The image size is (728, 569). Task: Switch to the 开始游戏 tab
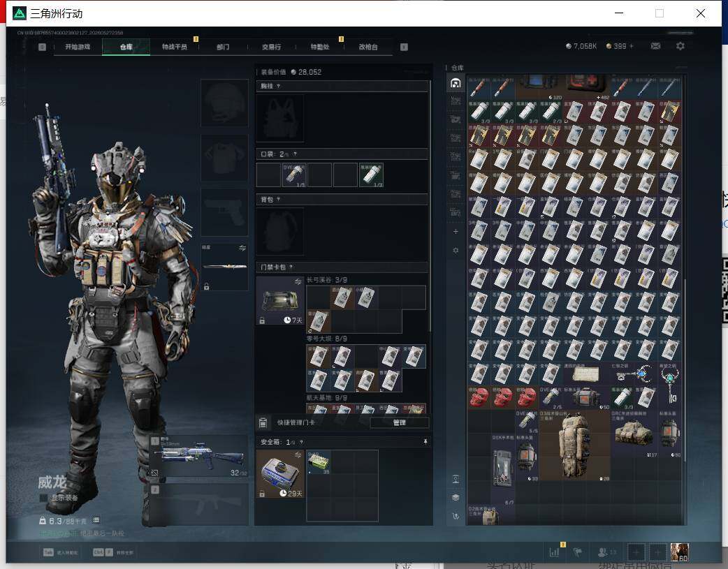pyautogui.click(x=78, y=47)
